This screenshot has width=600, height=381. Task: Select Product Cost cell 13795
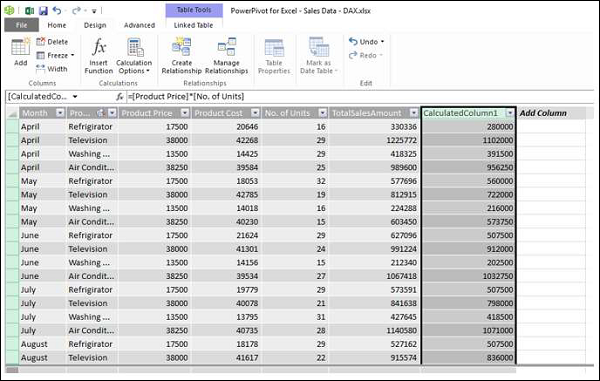[x=227, y=317]
